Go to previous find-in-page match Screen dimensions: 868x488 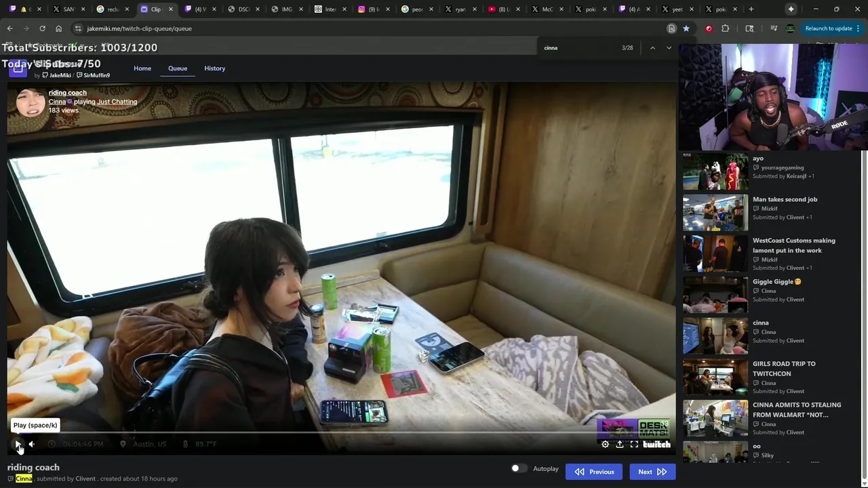click(652, 47)
